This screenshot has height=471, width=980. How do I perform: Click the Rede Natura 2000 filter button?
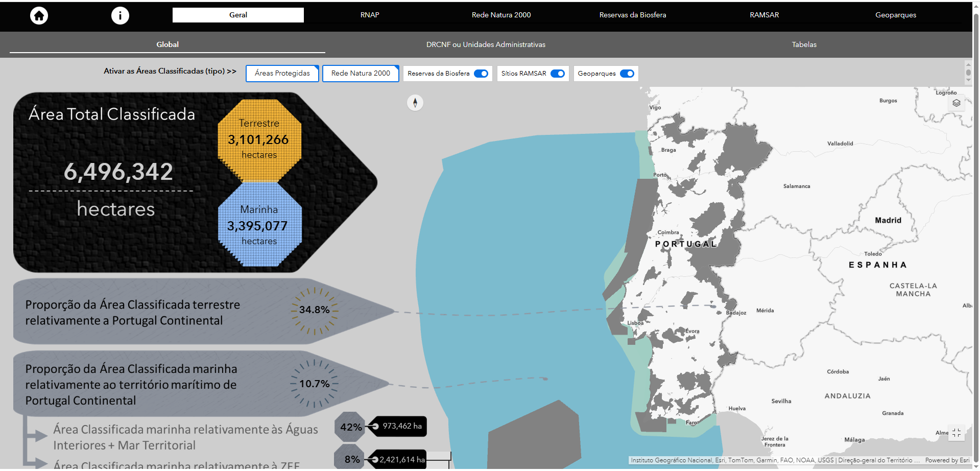(361, 74)
